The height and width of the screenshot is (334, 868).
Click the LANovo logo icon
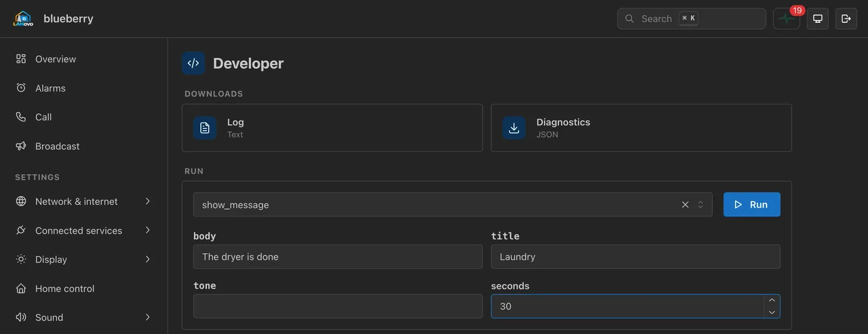coord(23,18)
